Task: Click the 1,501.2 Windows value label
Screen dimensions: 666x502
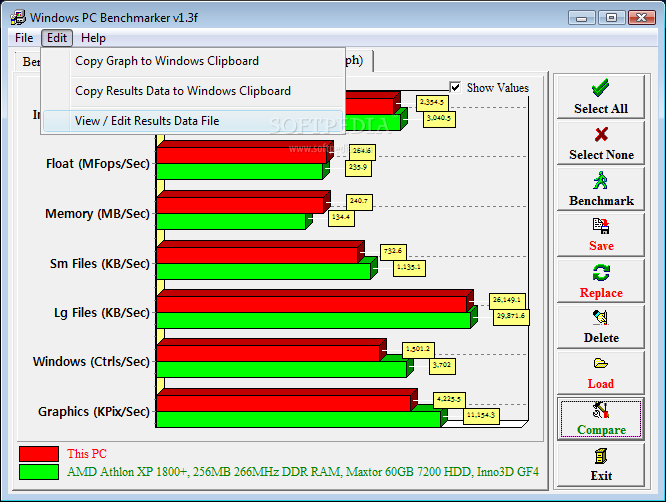Action: 418,350
